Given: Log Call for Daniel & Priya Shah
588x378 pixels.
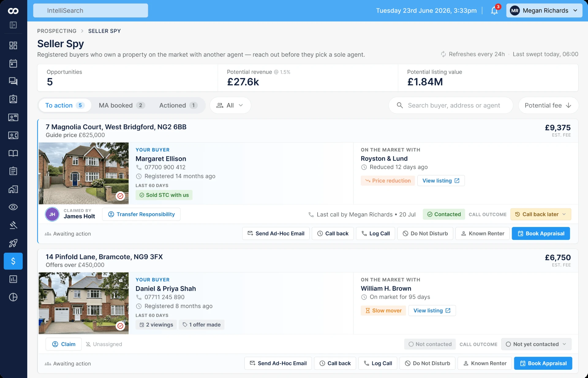Looking at the screenshot, I should click(x=378, y=363).
